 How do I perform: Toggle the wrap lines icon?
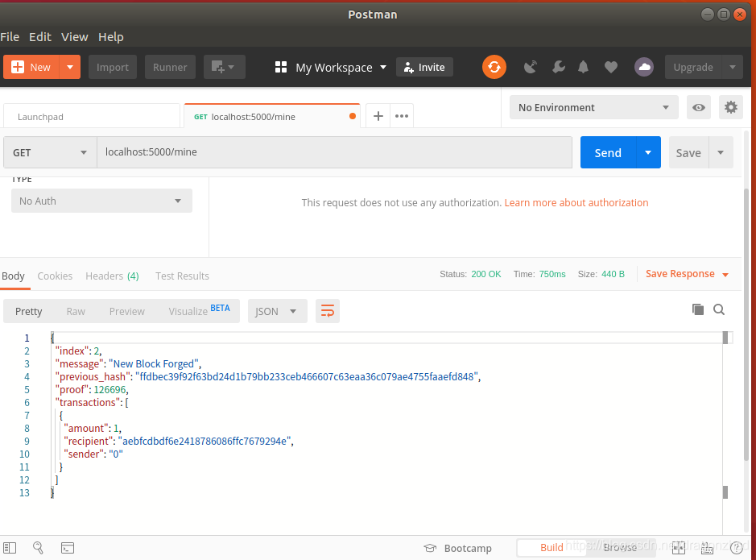tap(328, 311)
